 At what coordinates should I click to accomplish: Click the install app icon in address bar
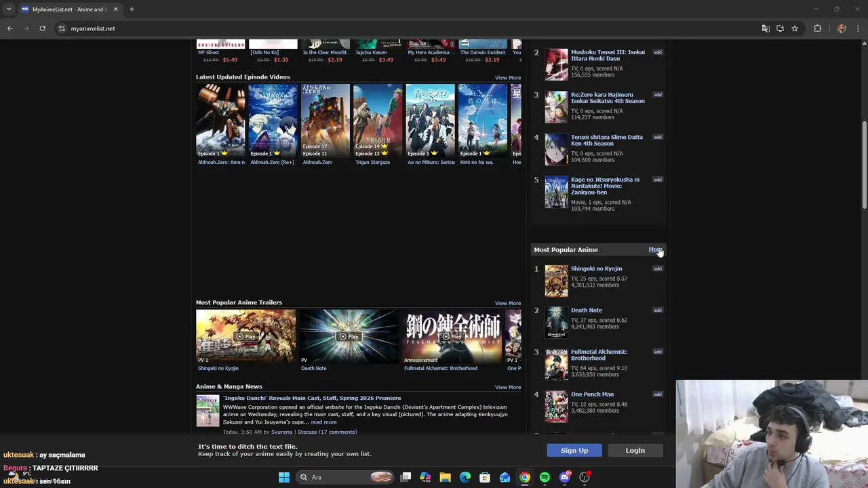780,28
